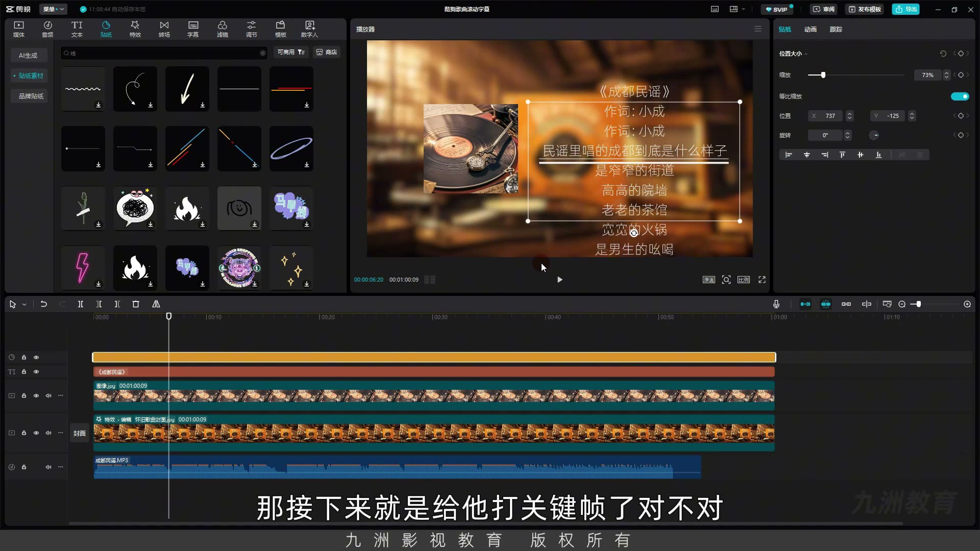
Task: Open the 商店 store button
Action: coord(326,52)
